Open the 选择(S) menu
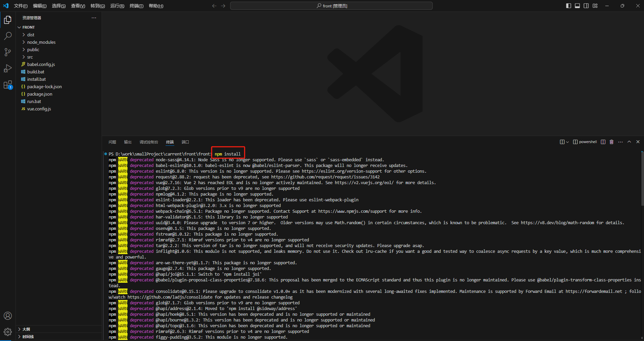 click(x=59, y=6)
